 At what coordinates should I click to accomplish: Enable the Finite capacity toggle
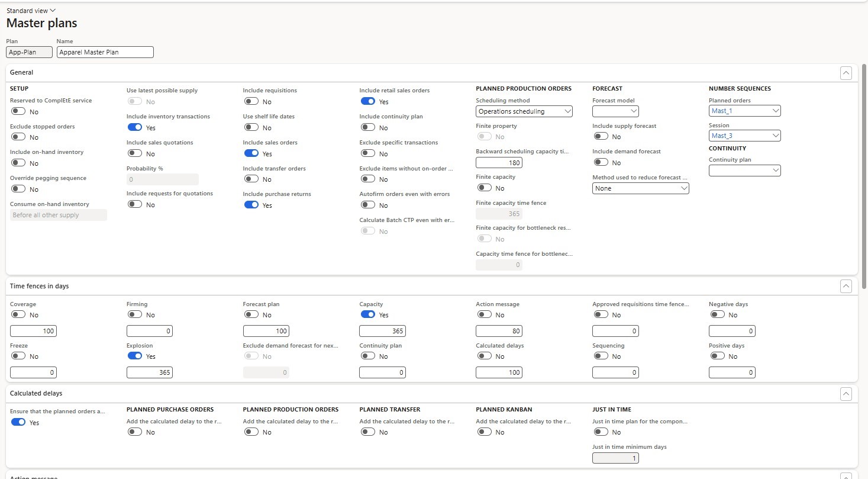485,188
